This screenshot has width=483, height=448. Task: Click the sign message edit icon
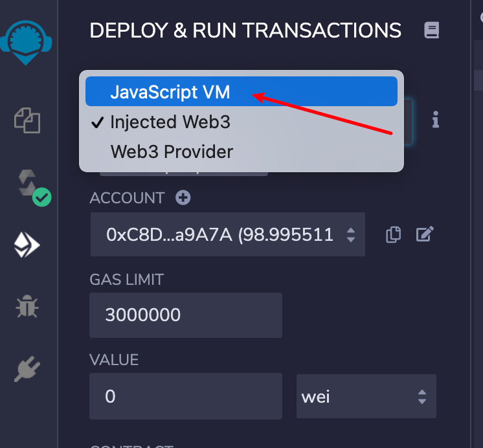click(425, 234)
